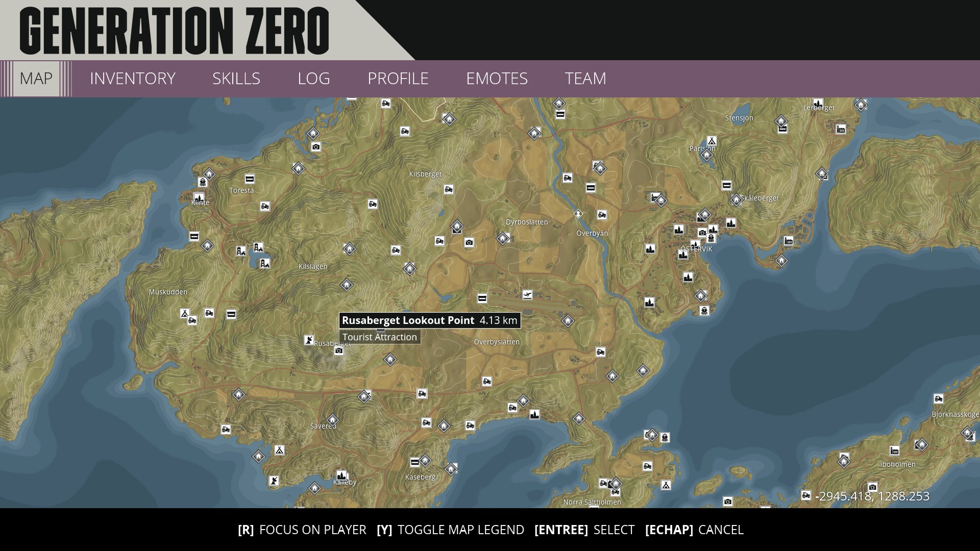This screenshot has height=551, width=980.
Task: Switch to the SKILLS tab
Action: pyautogui.click(x=236, y=79)
